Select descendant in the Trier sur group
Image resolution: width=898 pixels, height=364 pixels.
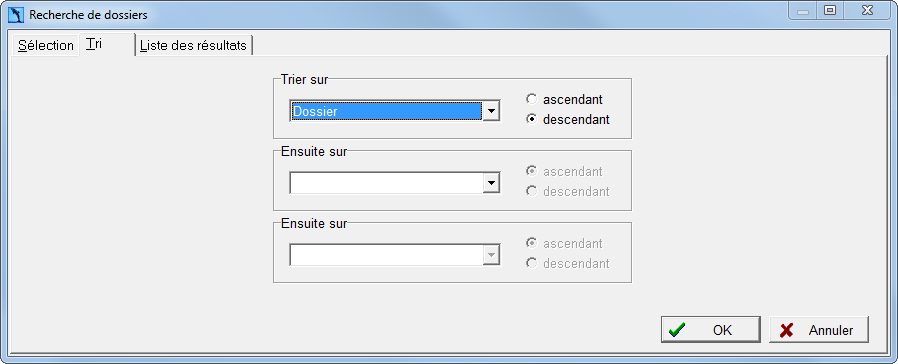568,120
